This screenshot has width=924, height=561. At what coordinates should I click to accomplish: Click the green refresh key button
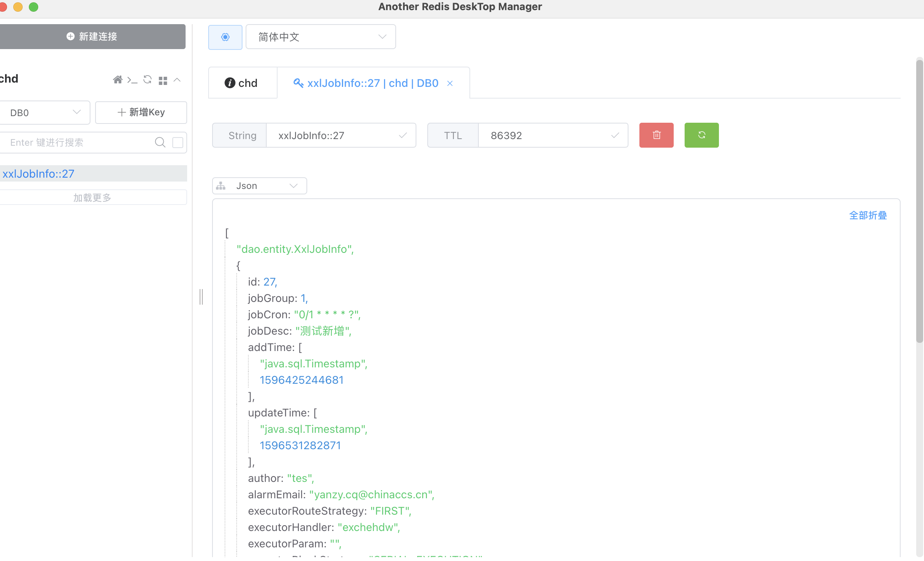coord(701,135)
